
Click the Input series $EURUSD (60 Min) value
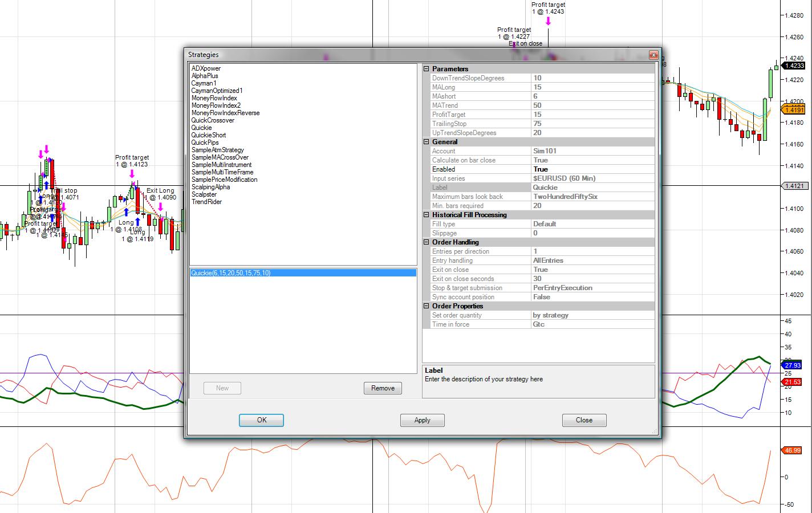[593, 178]
